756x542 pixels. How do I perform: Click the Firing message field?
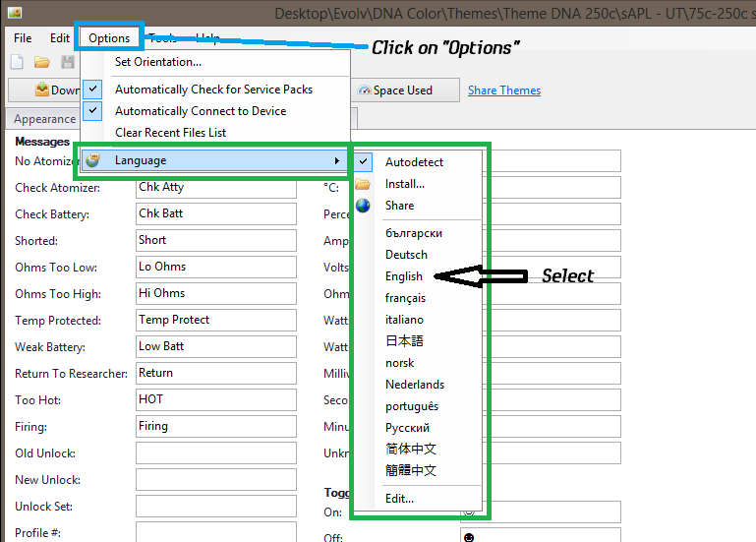tap(216, 426)
